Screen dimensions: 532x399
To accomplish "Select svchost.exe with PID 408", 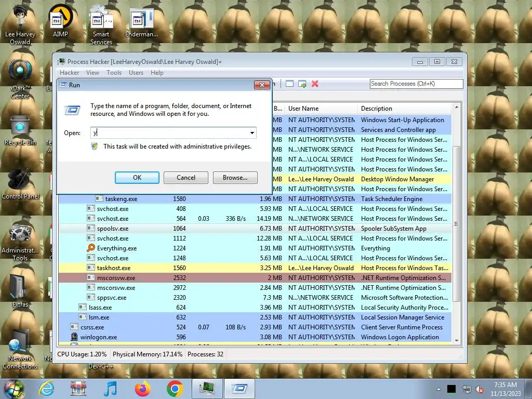I will tap(255, 209).
